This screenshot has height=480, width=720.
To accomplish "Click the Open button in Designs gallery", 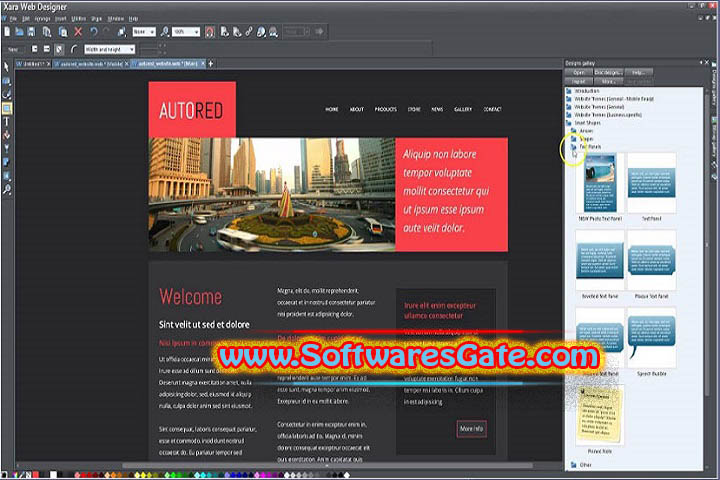I will coord(578,73).
